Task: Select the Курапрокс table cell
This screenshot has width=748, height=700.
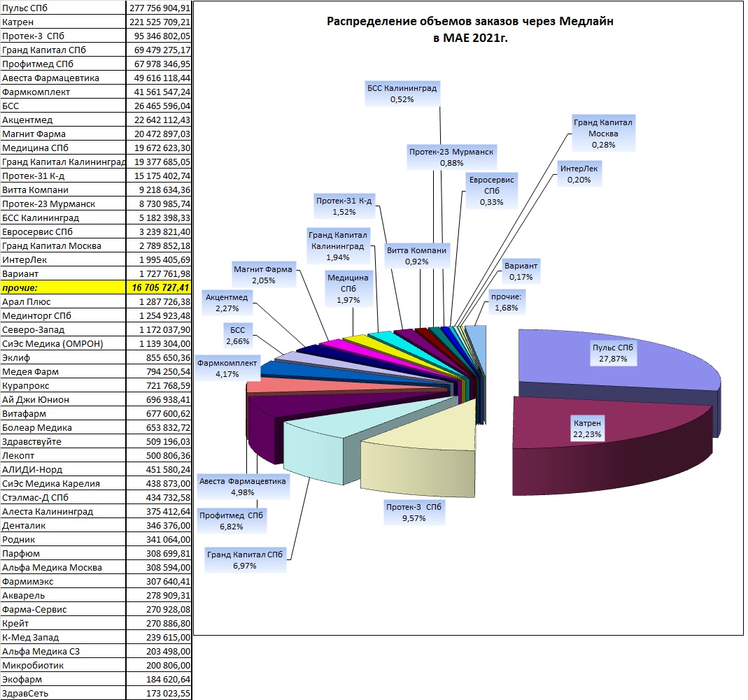Action: 63,385
